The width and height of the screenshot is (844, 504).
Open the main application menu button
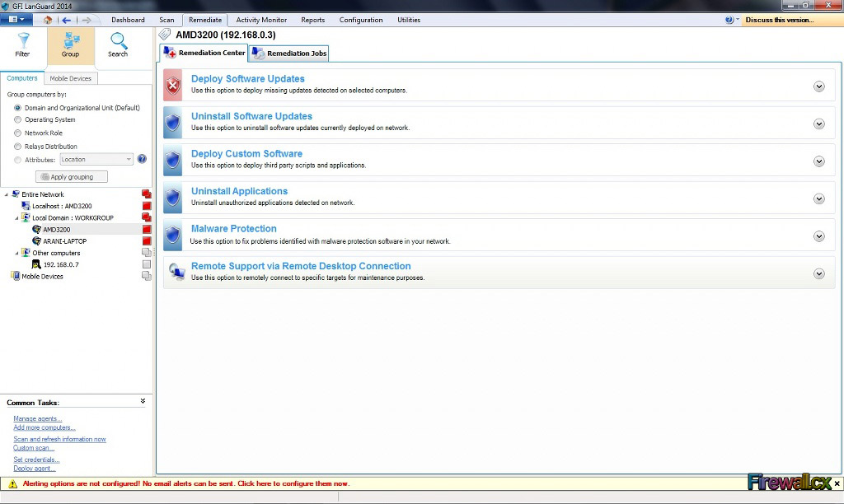[16, 20]
